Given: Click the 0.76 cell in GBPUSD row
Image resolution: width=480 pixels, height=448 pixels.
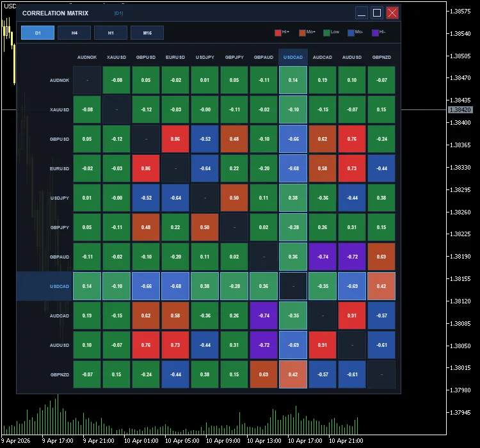Looking at the screenshot, I should tap(352, 139).
